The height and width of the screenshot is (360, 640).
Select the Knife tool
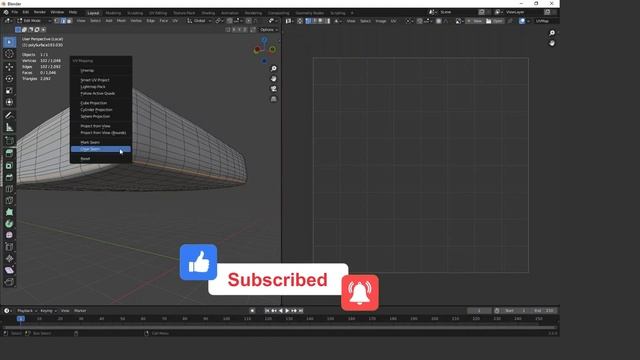pos(9,200)
